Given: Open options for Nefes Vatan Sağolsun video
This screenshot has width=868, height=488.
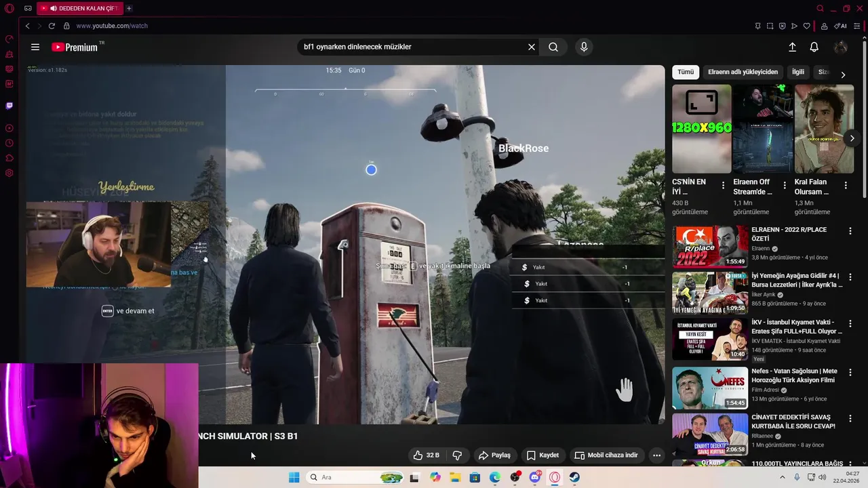Looking at the screenshot, I should point(850,372).
